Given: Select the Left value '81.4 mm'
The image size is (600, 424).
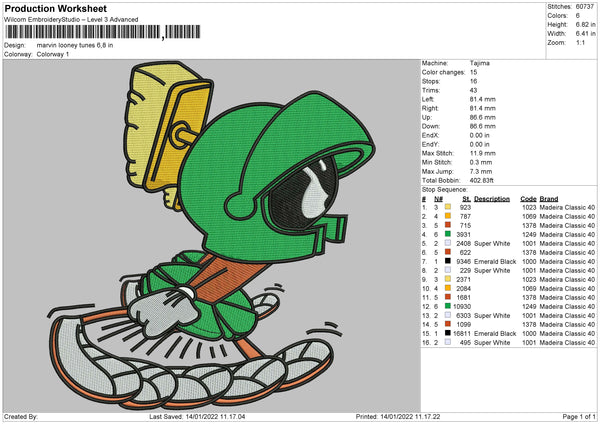Looking at the screenshot, I should click(x=483, y=99).
